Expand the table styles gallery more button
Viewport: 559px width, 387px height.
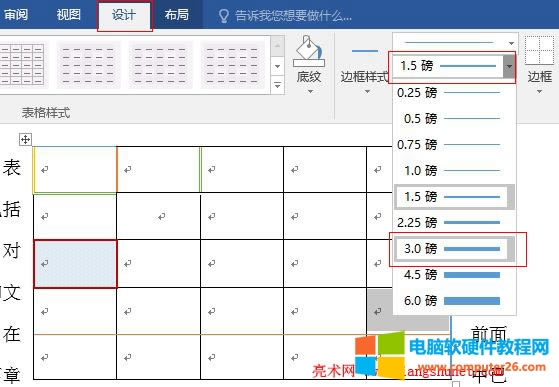point(278,86)
